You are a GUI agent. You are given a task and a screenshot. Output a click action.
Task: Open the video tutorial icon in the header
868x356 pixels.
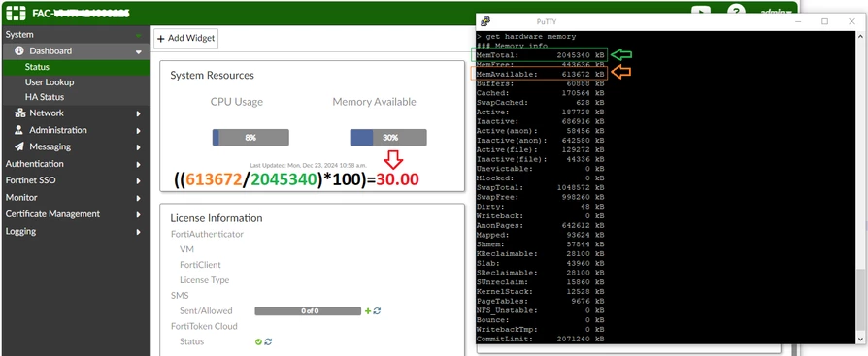pos(701,12)
